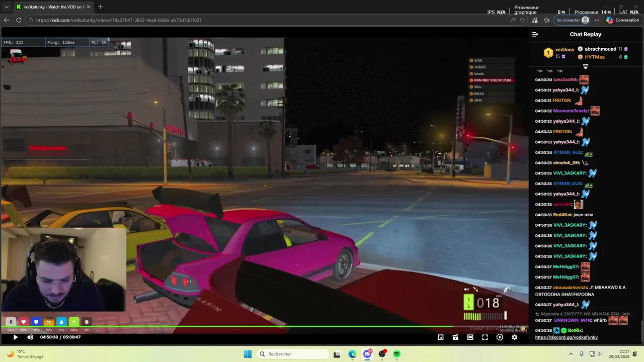
Task: Enable picture-in-picture mini player
Action: point(441,337)
